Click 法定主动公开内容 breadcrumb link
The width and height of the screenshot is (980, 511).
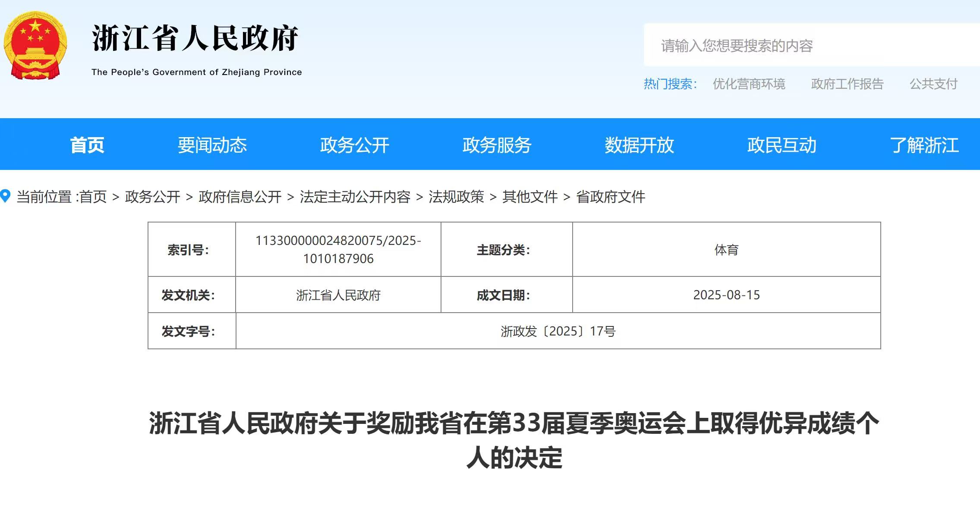[355, 197]
